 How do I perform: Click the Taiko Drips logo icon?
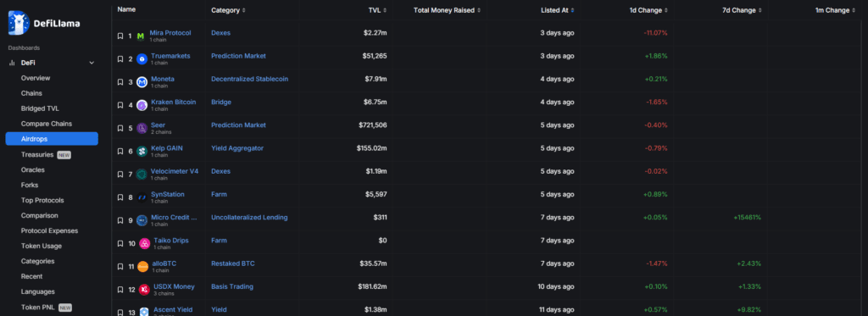point(144,243)
